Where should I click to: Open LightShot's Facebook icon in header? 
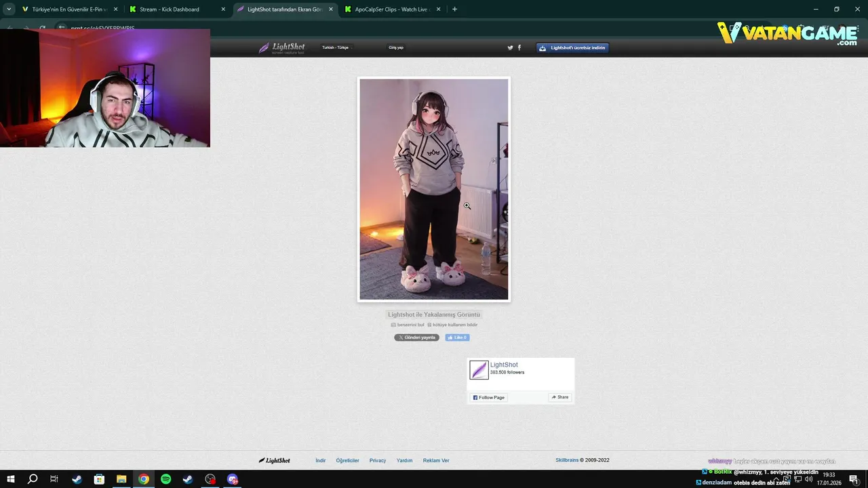pyautogui.click(x=519, y=47)
